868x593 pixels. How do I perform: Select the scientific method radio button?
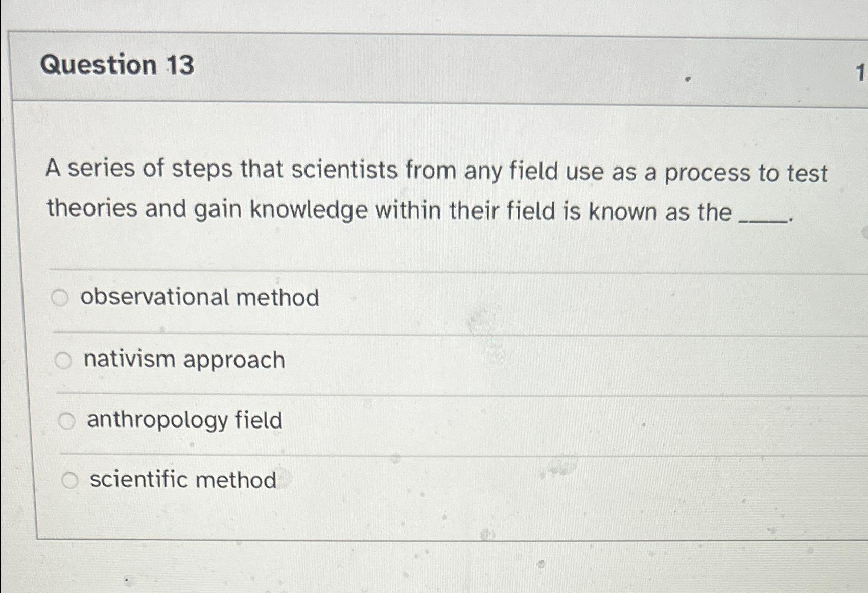coord(69,479)
